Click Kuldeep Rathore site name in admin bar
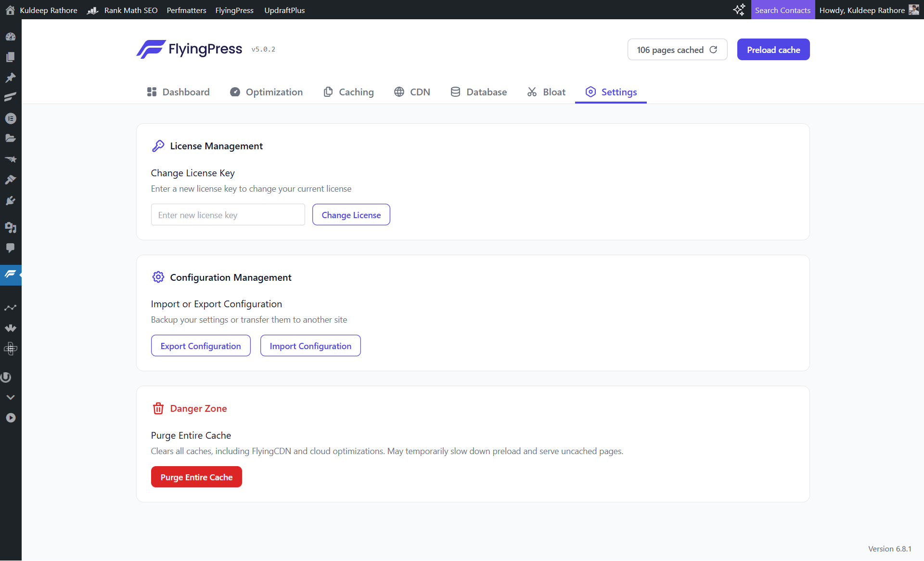The height and width of the screenshot is (561, 924). (49, 10)
